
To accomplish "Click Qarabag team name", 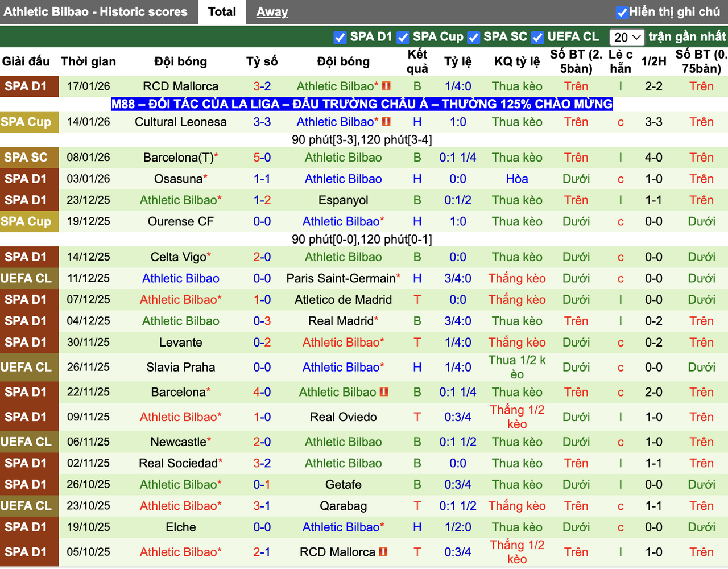I will 344,506.
